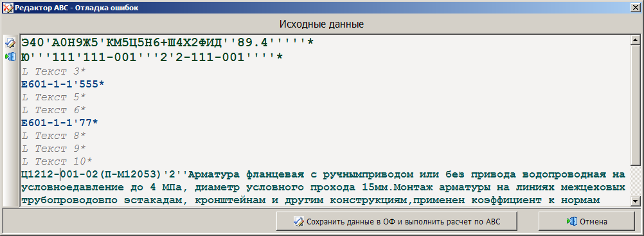Click the Исходные данные header
644x236 pixels.
(x=321, y=24)
